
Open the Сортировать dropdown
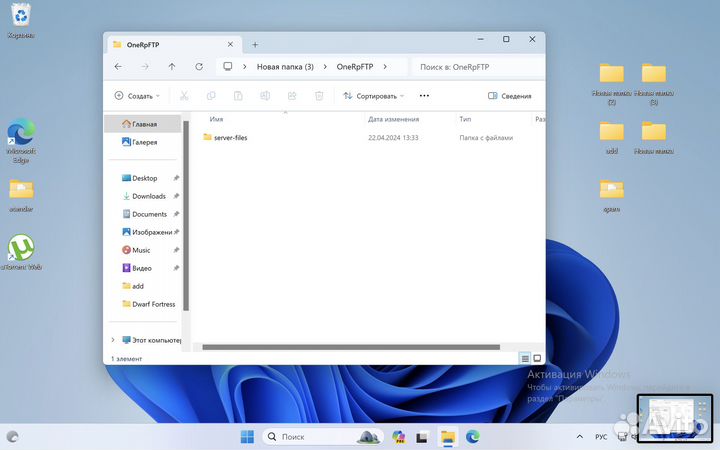[373, 96]
